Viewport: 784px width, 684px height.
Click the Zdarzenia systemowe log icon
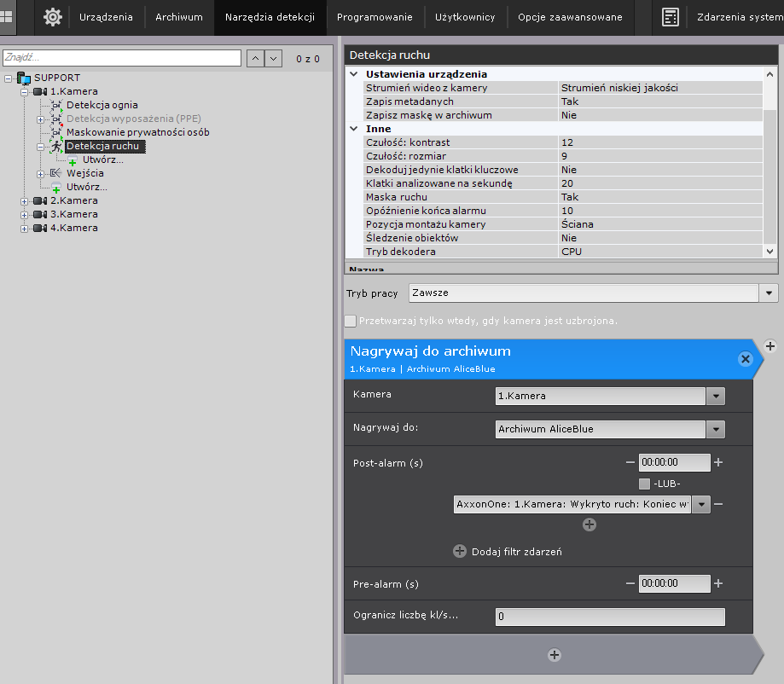[x=671, y=17]
